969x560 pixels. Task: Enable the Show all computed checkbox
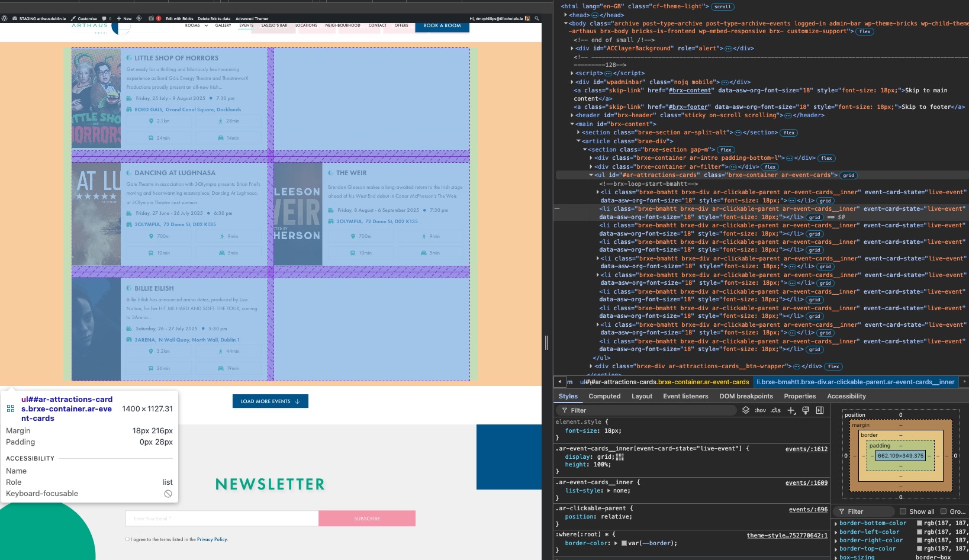pos(903,511)
